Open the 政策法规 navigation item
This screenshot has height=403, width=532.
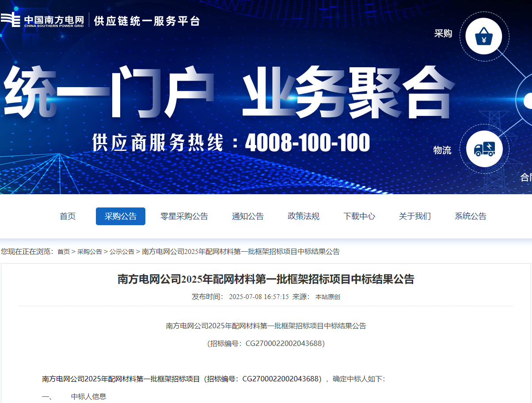pos(304,216)
